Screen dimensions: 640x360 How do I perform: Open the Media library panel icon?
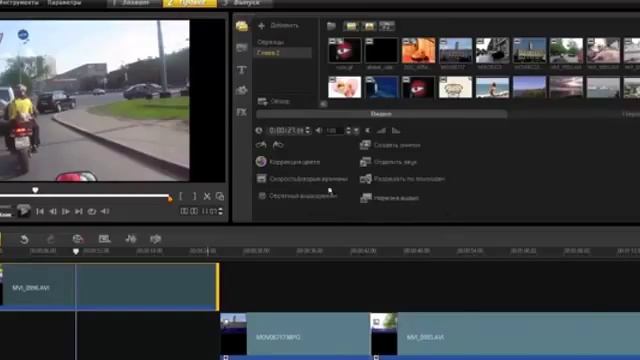pyautogui.click(x=242, y=26)
